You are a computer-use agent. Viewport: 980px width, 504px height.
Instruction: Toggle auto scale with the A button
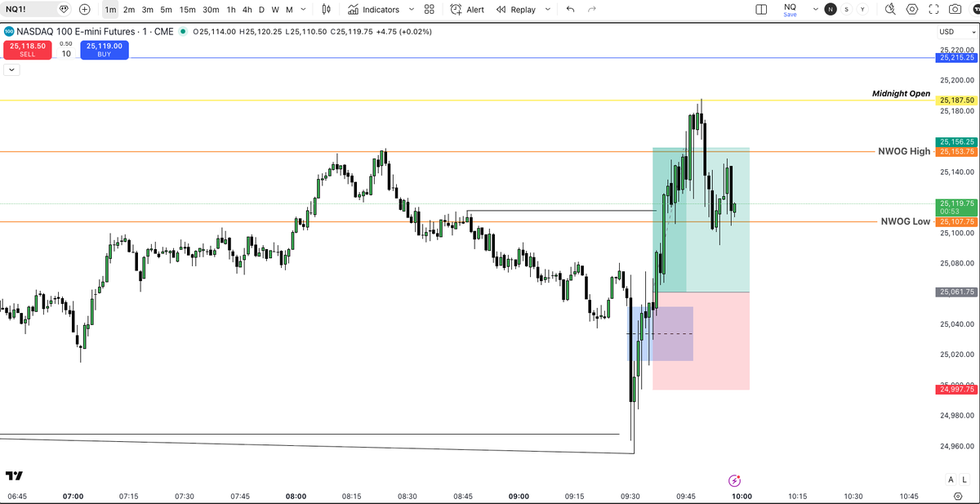(x=951, y=479)
